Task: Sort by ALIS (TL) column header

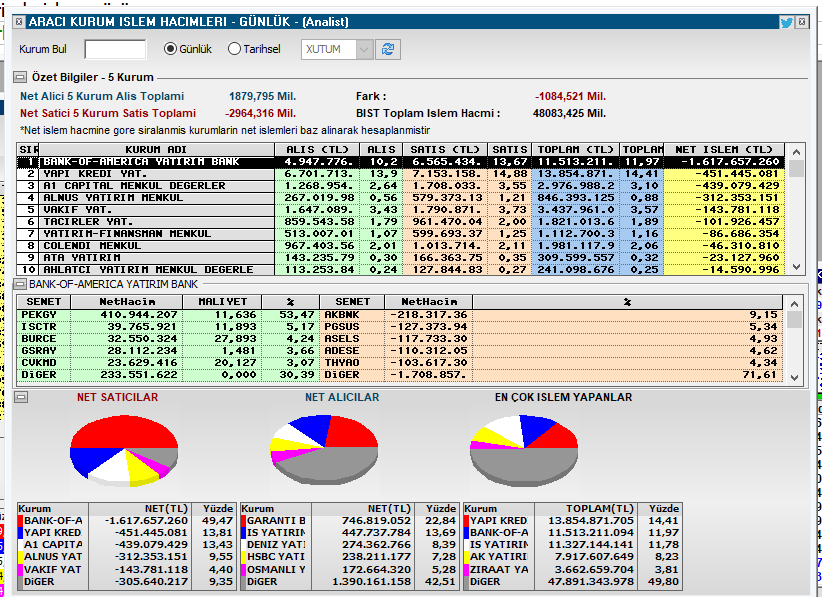Action: pyautogui.click(x=317, y=149)
